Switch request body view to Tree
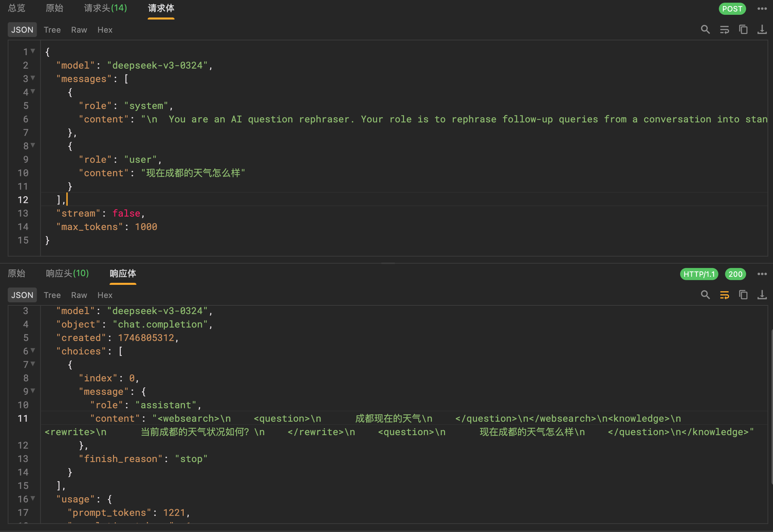Screen dimensions: 773x532 [x=52, y=30]
